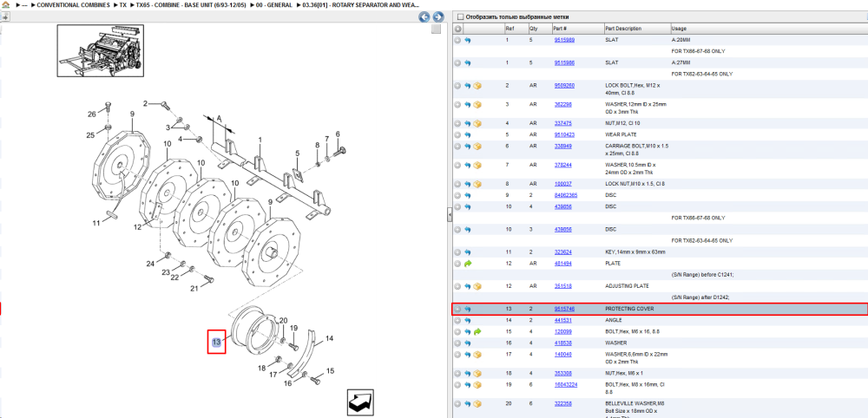Screen dimensions: 868x418
Task: Click blue arrow icon for NUT 337475
Action: click(468, 123)
